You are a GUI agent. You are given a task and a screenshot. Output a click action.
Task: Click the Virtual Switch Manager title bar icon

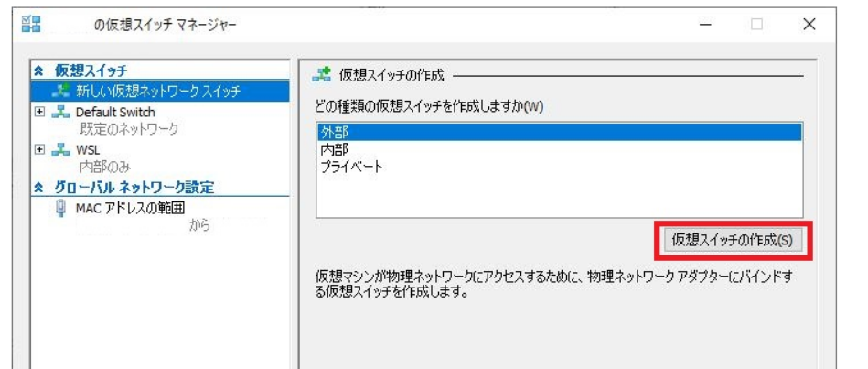pos(31,24)
